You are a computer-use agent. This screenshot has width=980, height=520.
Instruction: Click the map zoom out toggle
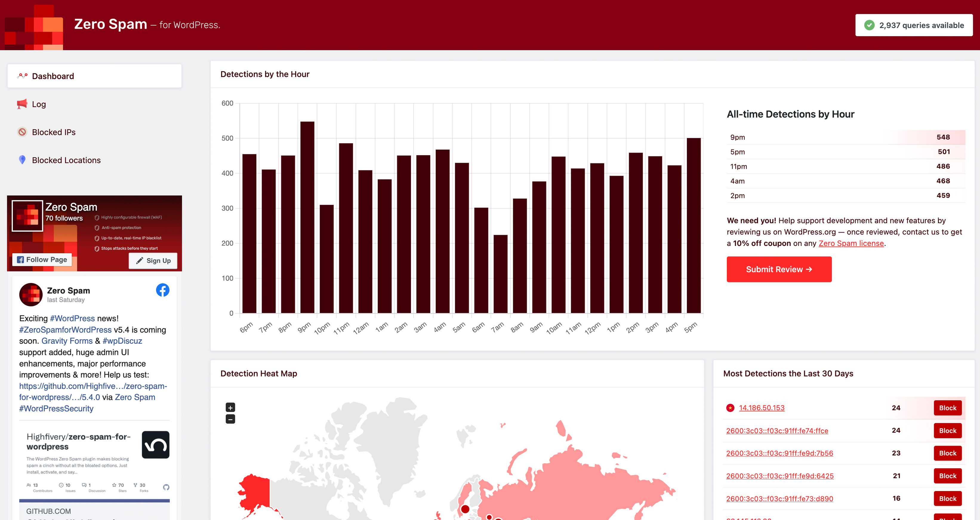(x=230, y=418)
